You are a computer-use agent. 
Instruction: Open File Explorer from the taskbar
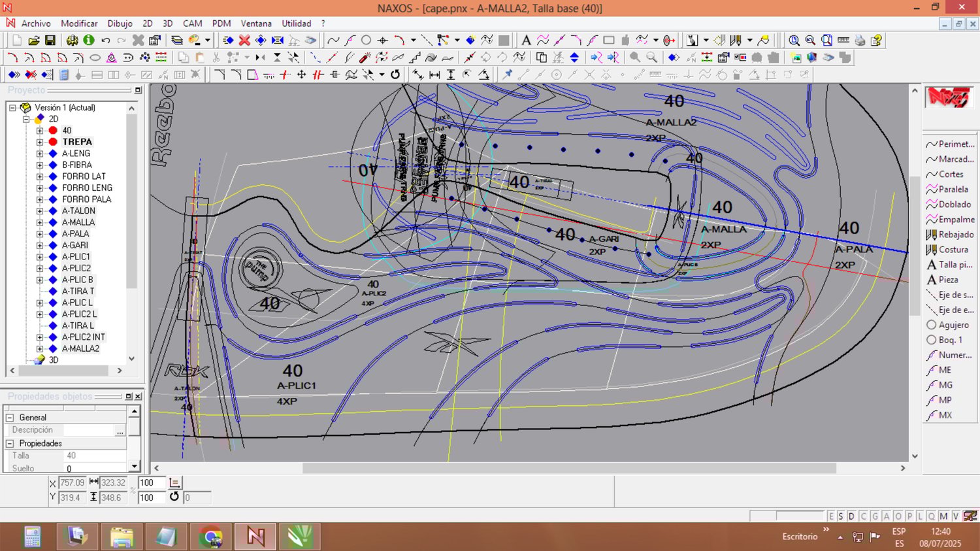(x=122, y=537)
